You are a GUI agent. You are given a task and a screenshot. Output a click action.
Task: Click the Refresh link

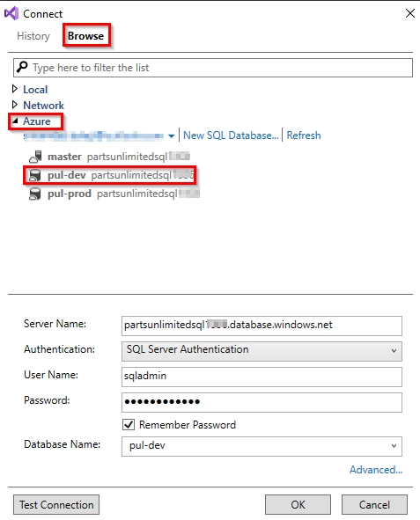click(304, 135)
